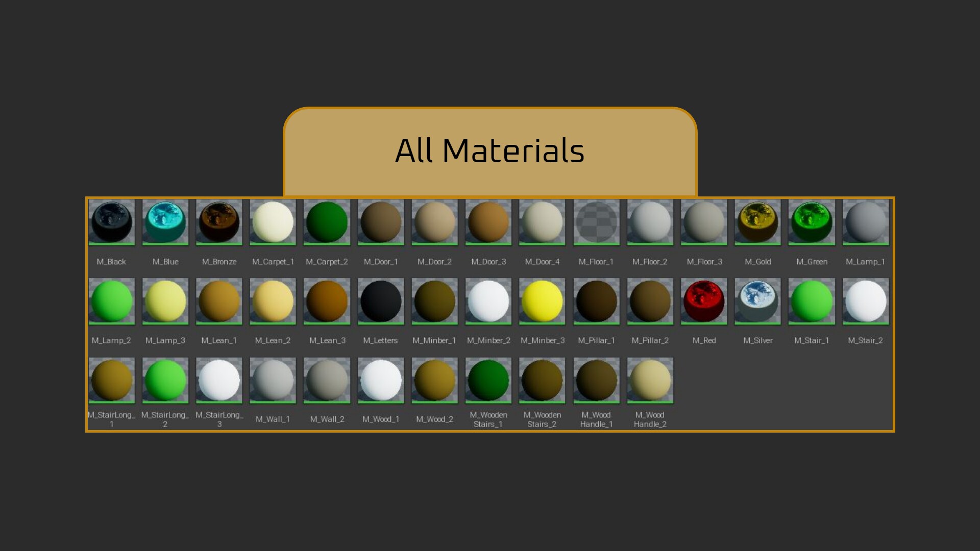The height and width of the screenshot is (551, 980).
Task: Click the M_Blue glossy material thumbnail
Action: click(x=165, y=222)
